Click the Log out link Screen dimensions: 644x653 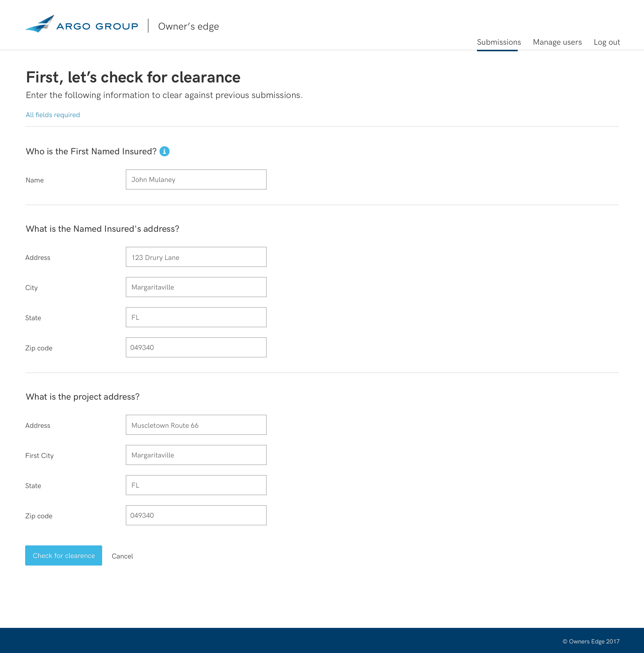coord(607,42)
